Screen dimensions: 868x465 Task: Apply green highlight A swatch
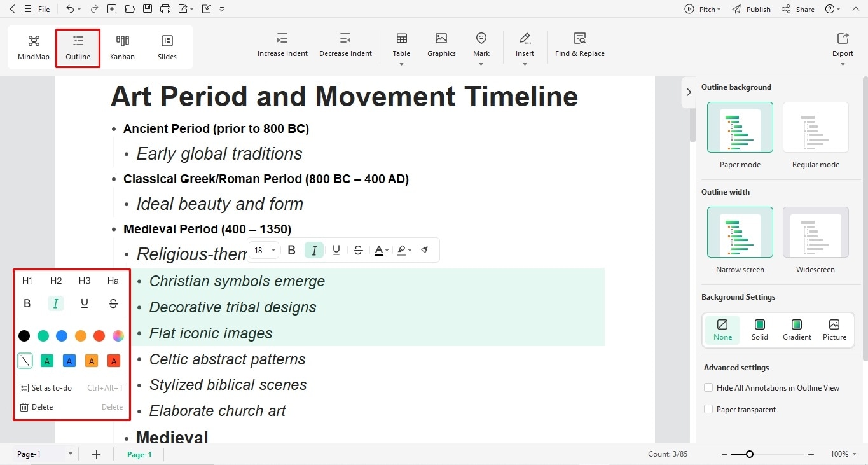pyautogui.click(x=46, y=361)
